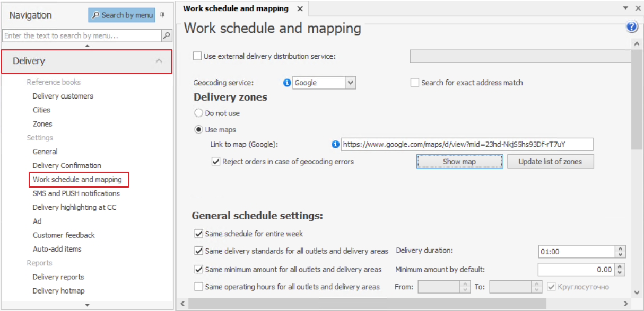The image size is (644, 311).
Task: Click the pin icon in Navigation panel
Action: [x=162, y=15]
